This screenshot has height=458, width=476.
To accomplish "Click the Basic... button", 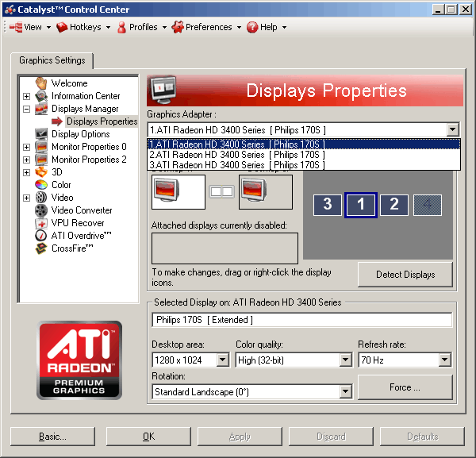I will (x=52, y=437).
